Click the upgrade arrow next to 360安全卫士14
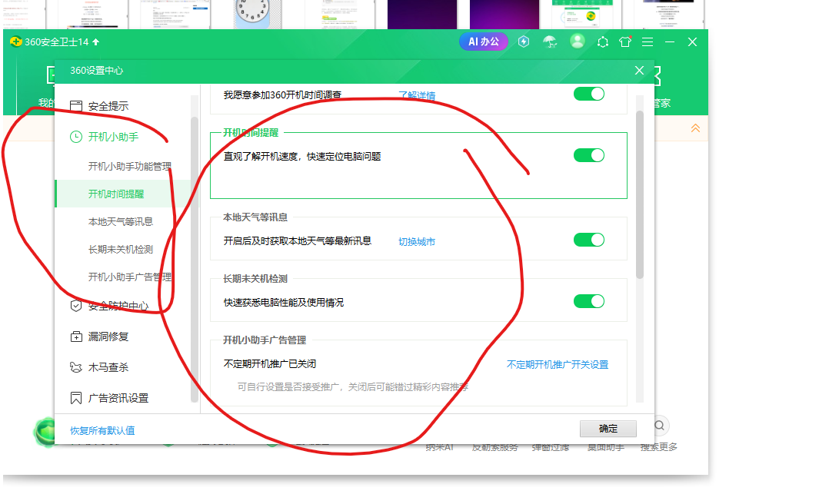The image size is (829, 504). tap(95, 41)
